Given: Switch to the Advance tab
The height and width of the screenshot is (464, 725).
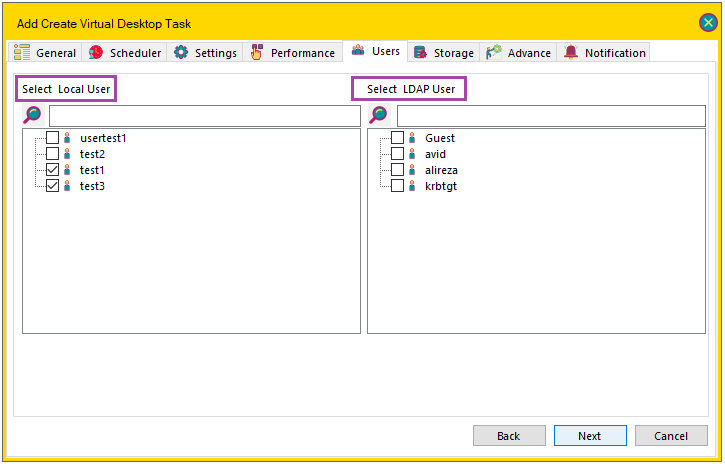Looking at the screenshot, I should [518, 53].
